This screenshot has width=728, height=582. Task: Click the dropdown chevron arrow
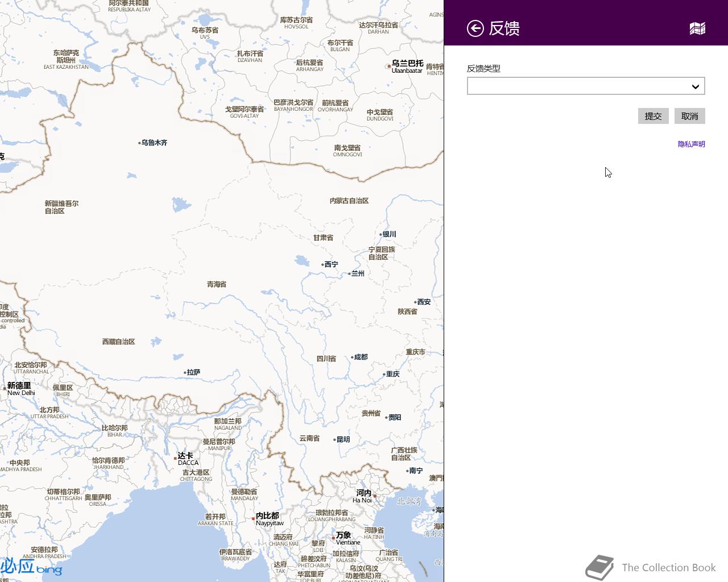(x=695, y=86)
